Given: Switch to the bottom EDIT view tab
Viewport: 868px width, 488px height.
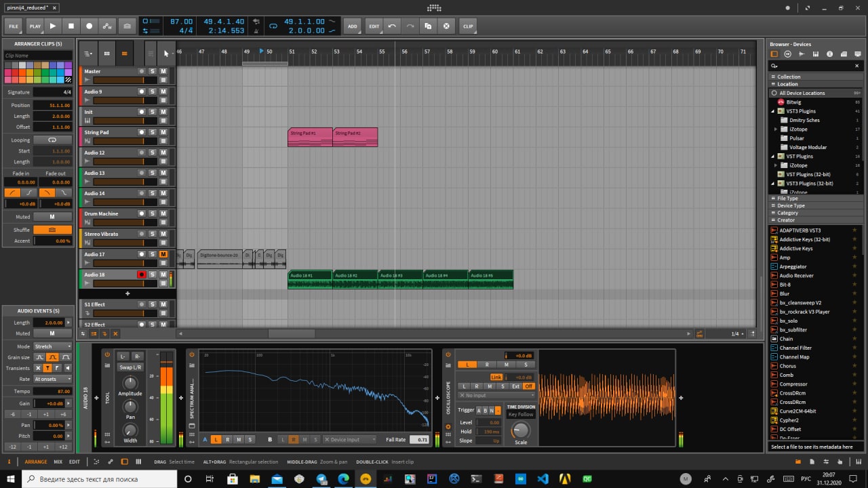Looking at the screenshot, I should click(x=74, y=462).
